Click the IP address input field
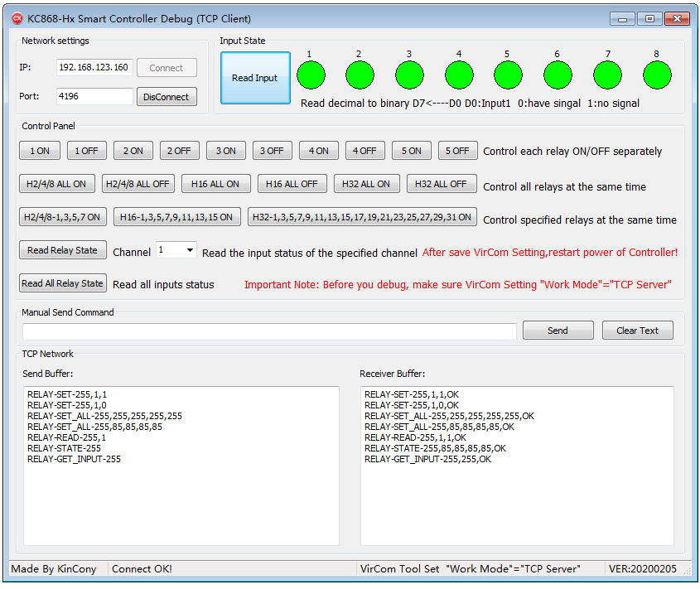The image size is (700, 589). (x=94, y=68)
